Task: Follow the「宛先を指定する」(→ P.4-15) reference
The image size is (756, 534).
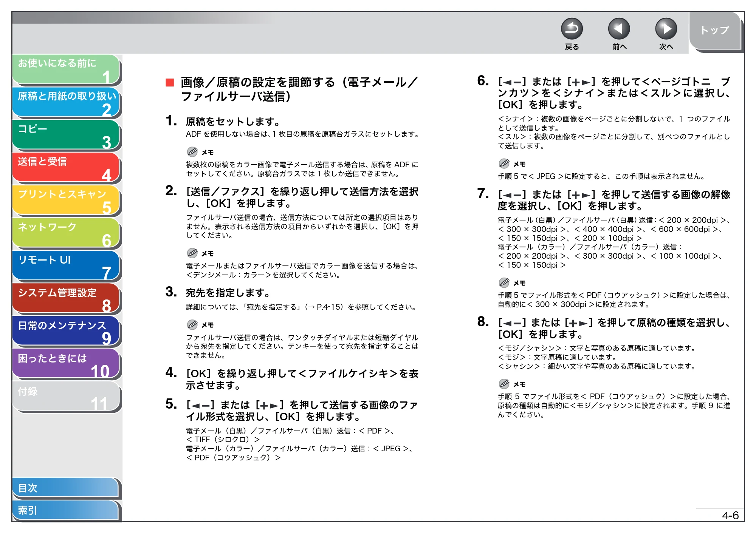Action: [x=293, y=307]
